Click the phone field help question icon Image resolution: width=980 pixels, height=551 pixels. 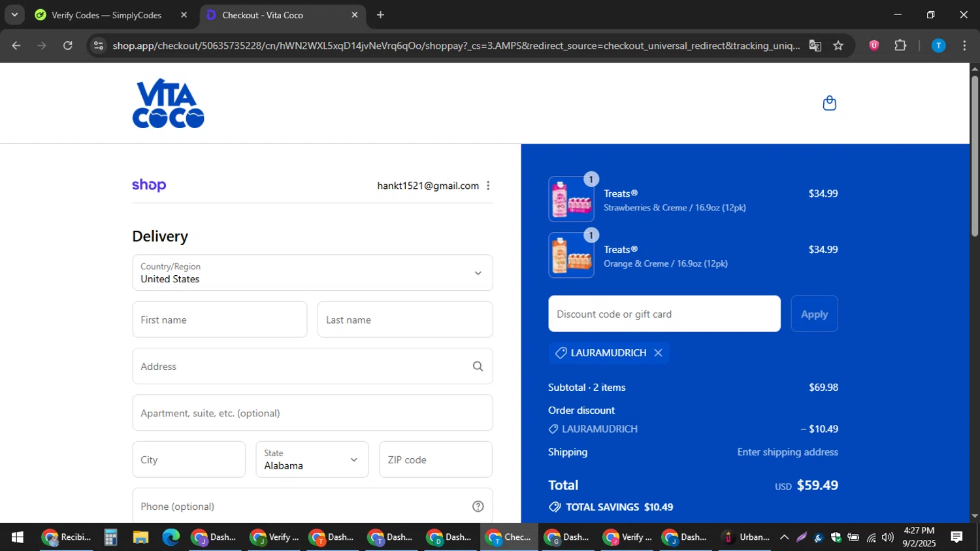tap(478, 506)
